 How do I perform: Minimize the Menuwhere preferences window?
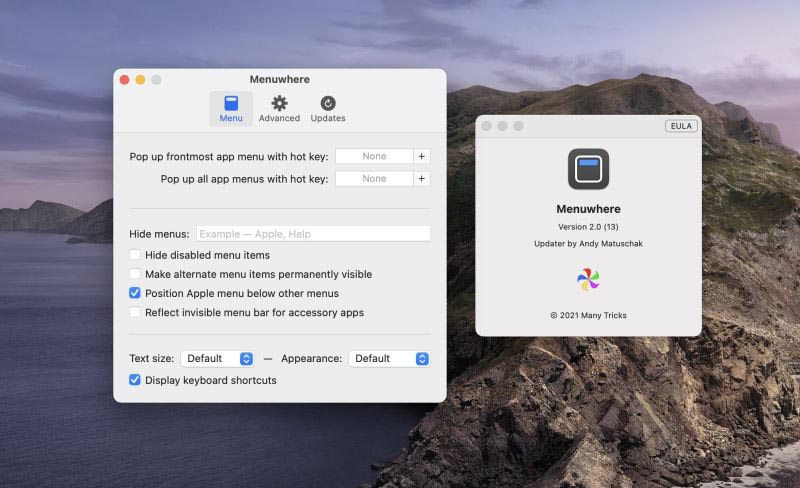[x=140, y=80]
